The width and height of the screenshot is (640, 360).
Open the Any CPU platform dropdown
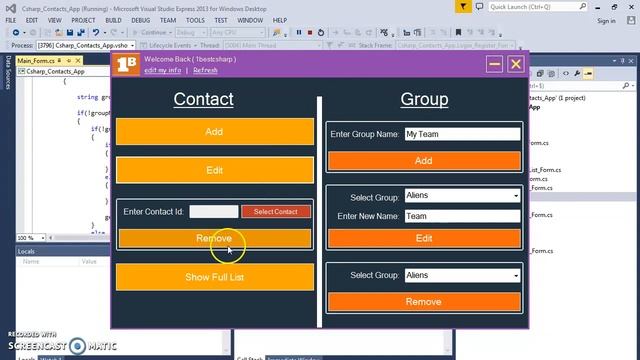[x=262, y=32]
